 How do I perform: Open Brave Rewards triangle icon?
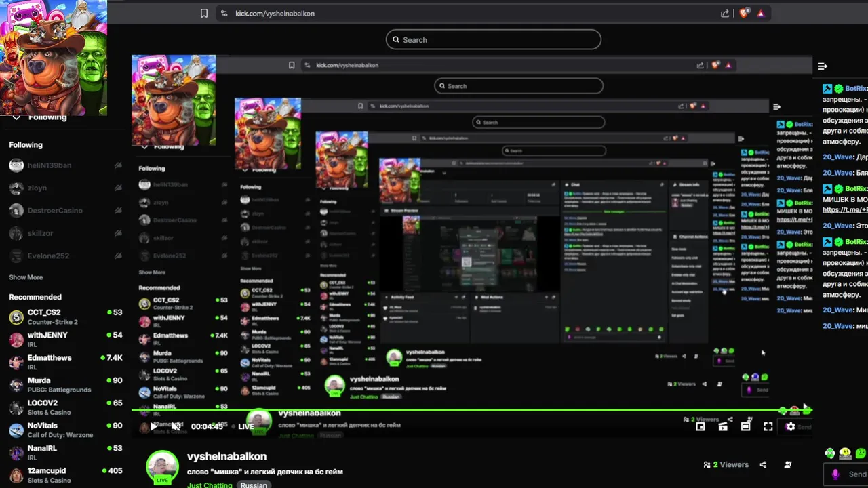(760, 13)
